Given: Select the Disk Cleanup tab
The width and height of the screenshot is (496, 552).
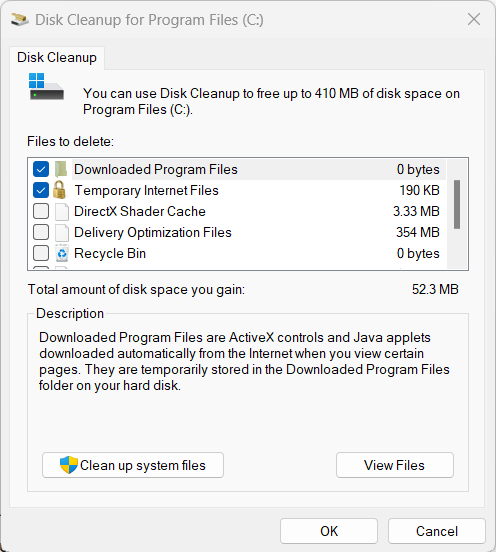Looking at the screenshot, I should coord(57,58).
